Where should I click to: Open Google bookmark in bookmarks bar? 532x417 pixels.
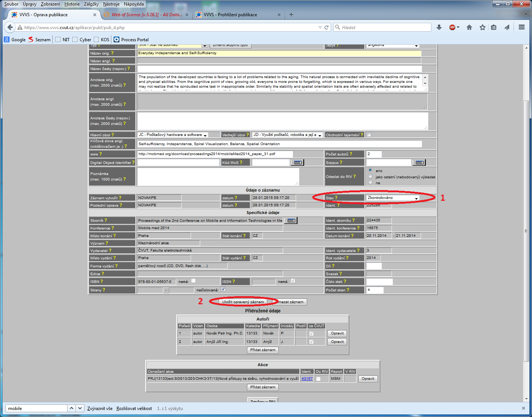(15, 39)
